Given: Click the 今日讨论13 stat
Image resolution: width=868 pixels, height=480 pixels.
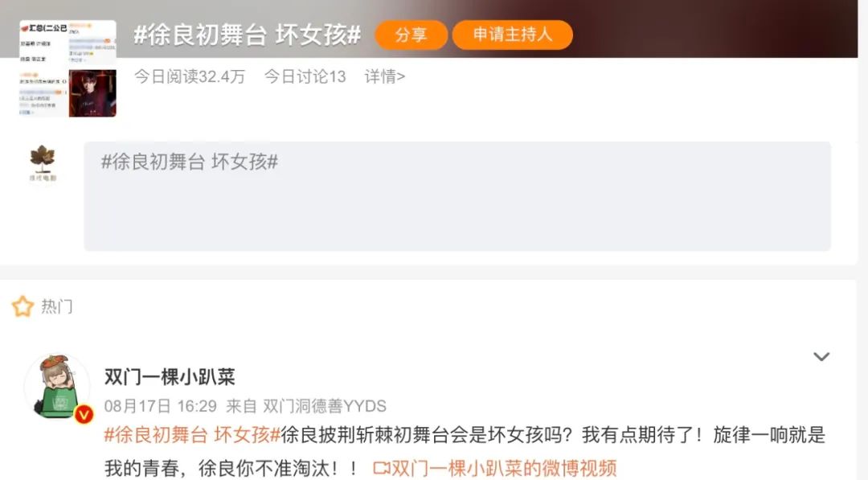Looking at the screenshot, I should tap(305, 76).
